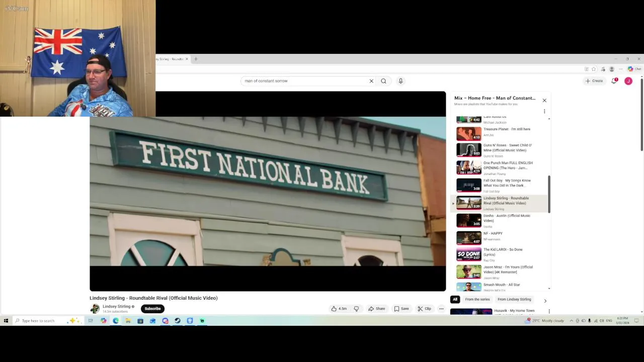Open more video actions ellipsis menu
This screenshot has height=362, width=644.
click(x=441, y=309)
